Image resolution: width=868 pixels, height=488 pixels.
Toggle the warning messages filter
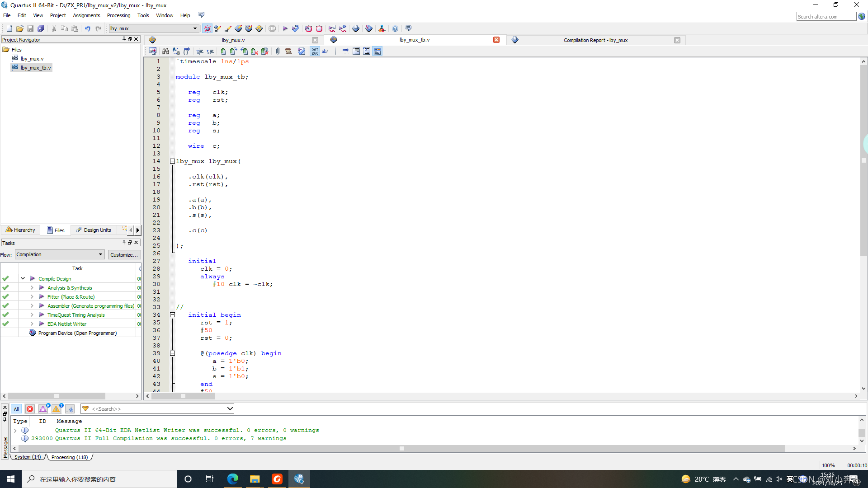click(x=57, y=409)
